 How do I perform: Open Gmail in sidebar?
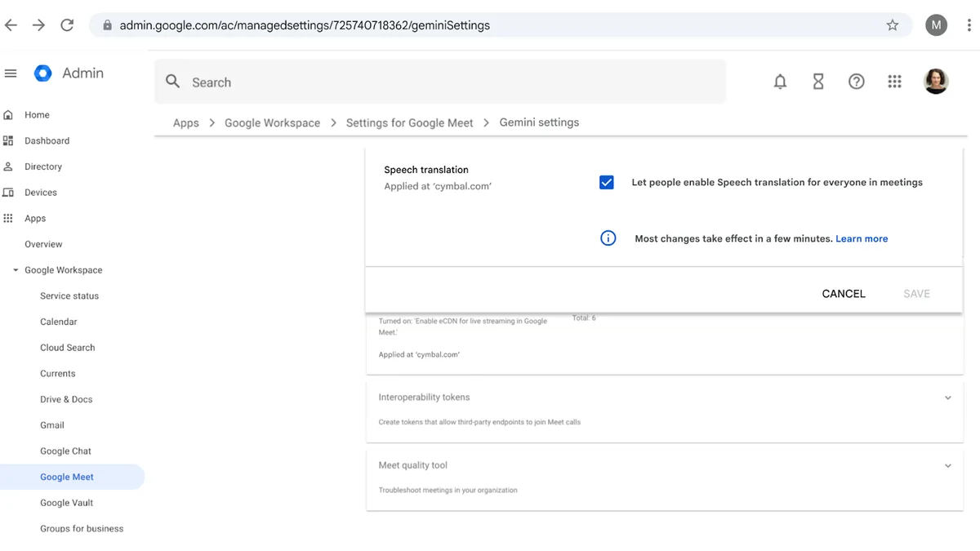tap(52, 425)
